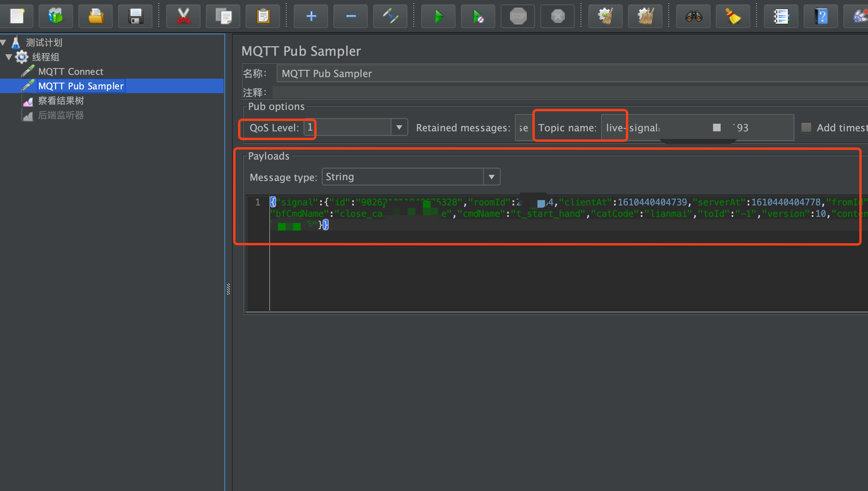Click the Help question mark icon
Image resolution: width=868 pixels, height=491 pixels.
click(x=821, y=16)
